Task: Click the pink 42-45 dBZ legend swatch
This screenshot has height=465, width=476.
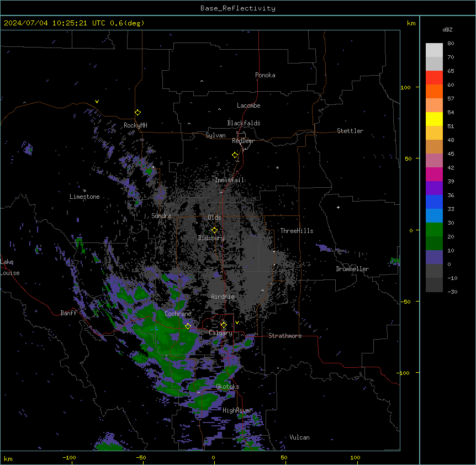Action: point(434,161)
